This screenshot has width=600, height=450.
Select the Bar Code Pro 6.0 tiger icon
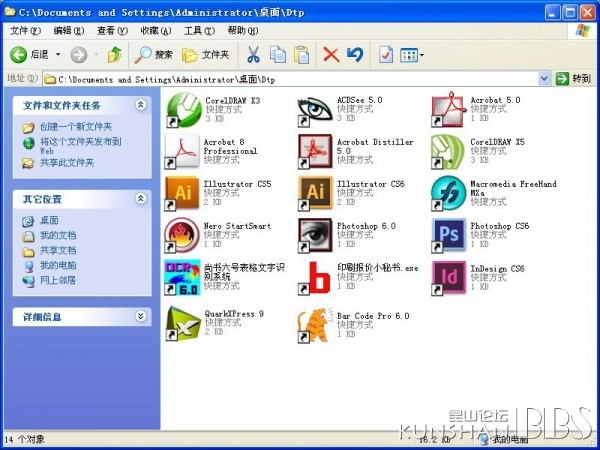coord(314,324)
